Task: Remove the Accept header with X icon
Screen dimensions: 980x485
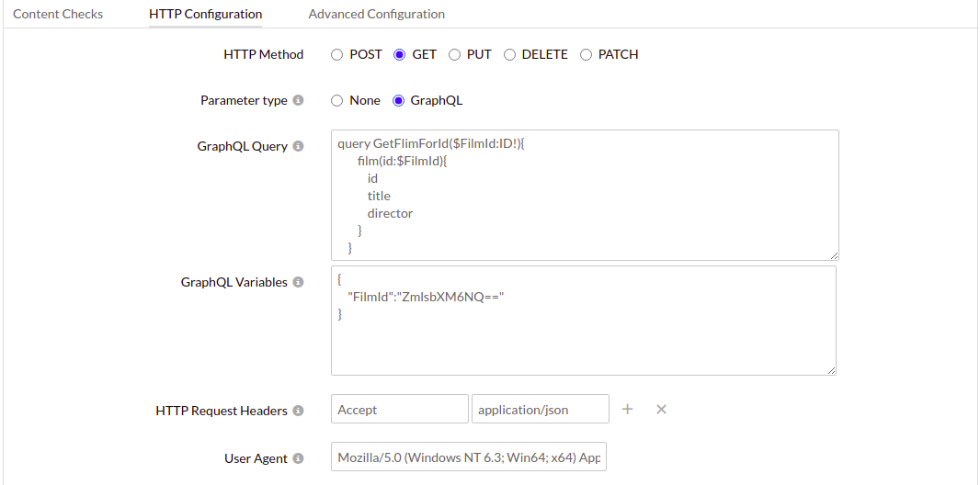Action: pos(661,410)
